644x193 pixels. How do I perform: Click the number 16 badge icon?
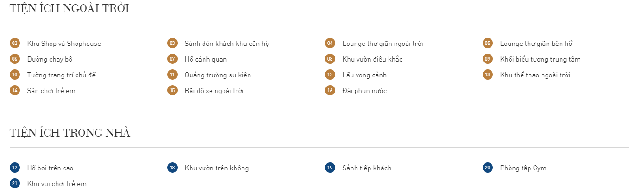pyautogui.click(x=330, y=91)
